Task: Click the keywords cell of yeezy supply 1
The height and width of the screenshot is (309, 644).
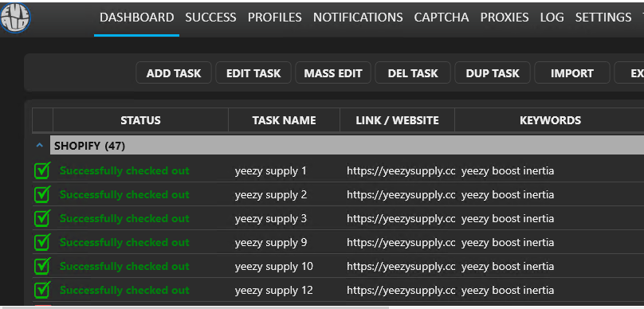Action: [x=508, y=170]
